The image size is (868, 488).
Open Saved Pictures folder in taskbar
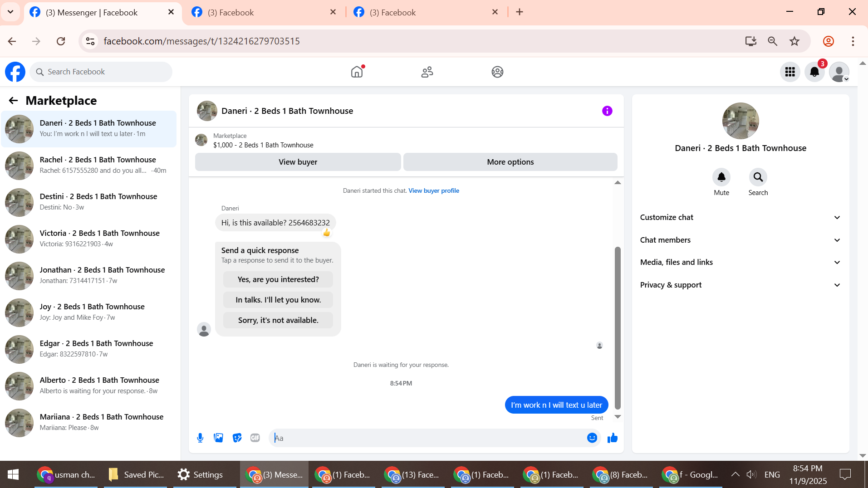pyautogui.click(x=136, y=475)
